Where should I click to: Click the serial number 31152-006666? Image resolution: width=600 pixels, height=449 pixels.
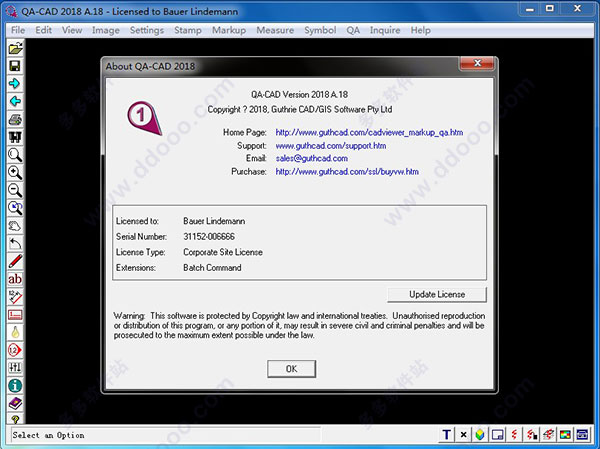[209, 237]
